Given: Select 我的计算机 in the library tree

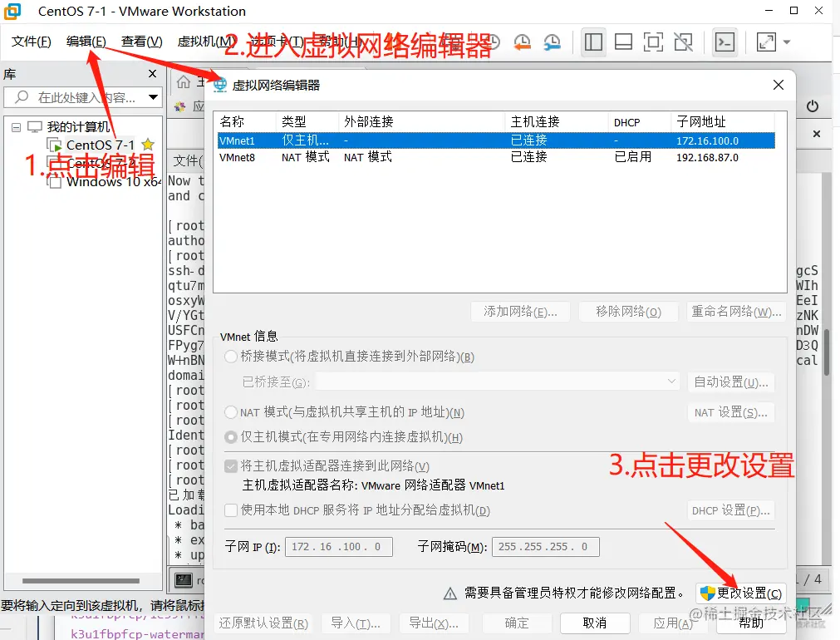Looking at the screenshot, I should click(x=79, y=127).
